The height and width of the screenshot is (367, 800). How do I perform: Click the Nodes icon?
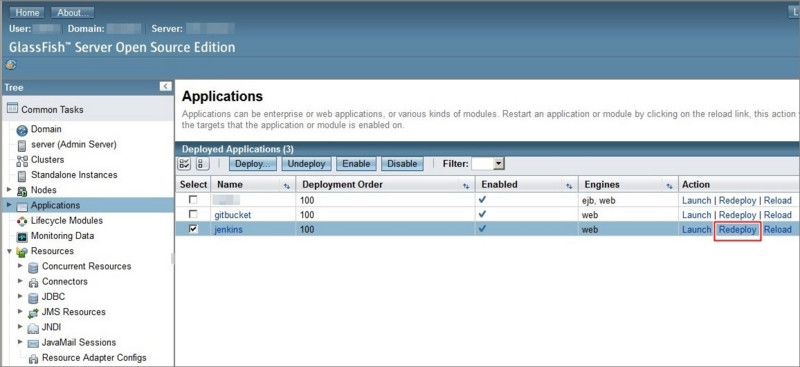tap(22, 191)
